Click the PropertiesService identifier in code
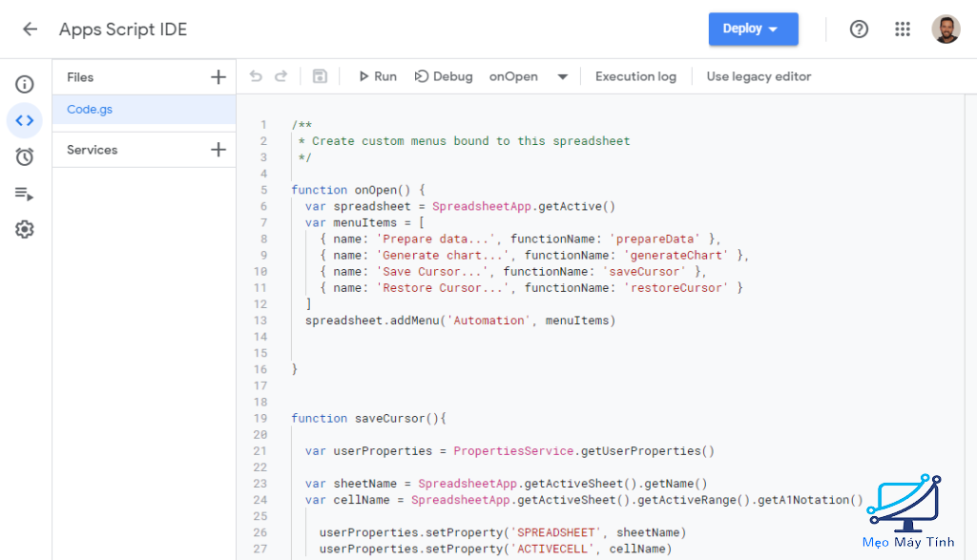 point(513,450)
